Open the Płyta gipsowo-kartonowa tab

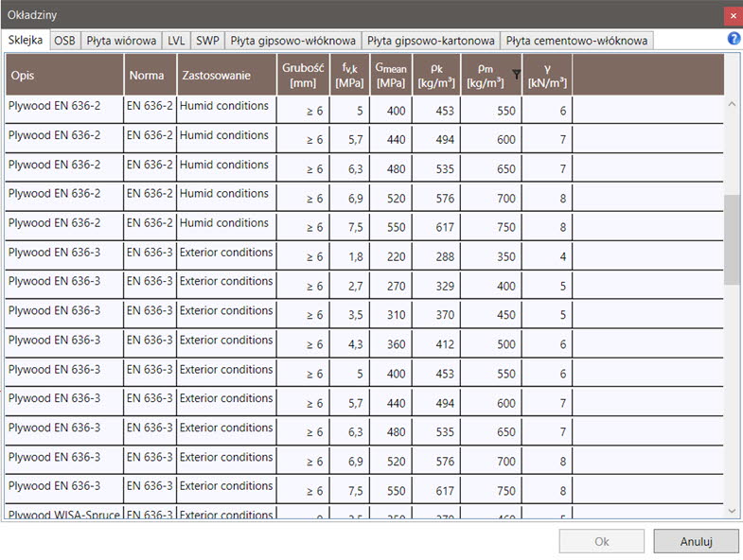coord(431,41)
